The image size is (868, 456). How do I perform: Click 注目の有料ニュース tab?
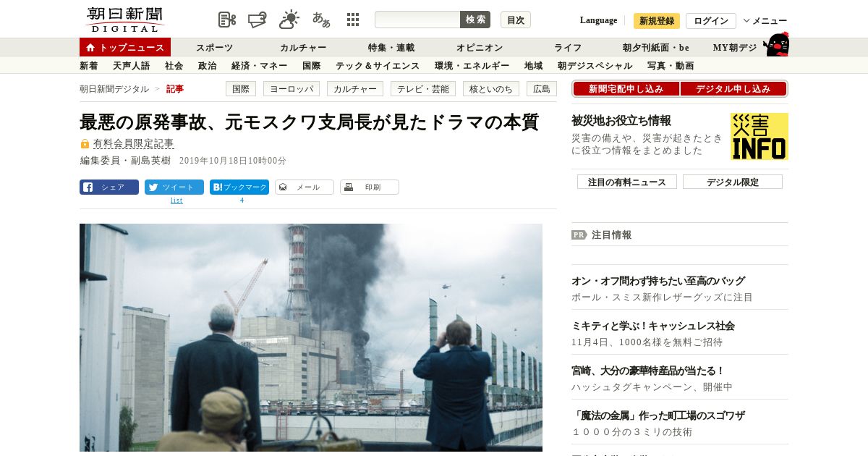(627, 182)
